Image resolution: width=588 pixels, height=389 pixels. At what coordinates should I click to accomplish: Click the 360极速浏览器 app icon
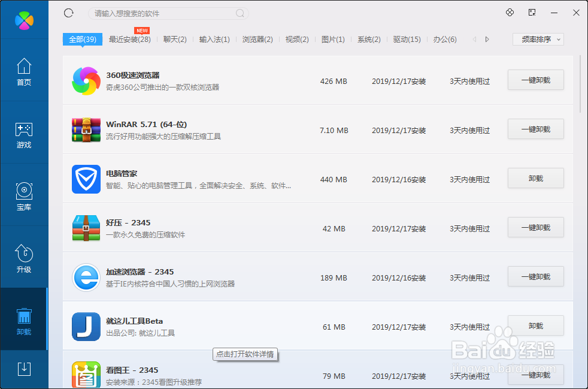pyautogui.click(x=86, y=81)
